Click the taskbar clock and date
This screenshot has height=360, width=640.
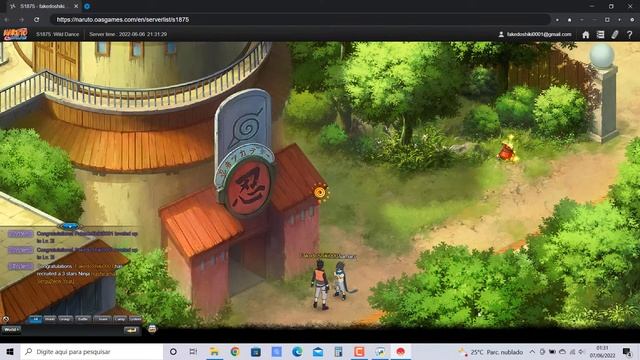(602, 352)
